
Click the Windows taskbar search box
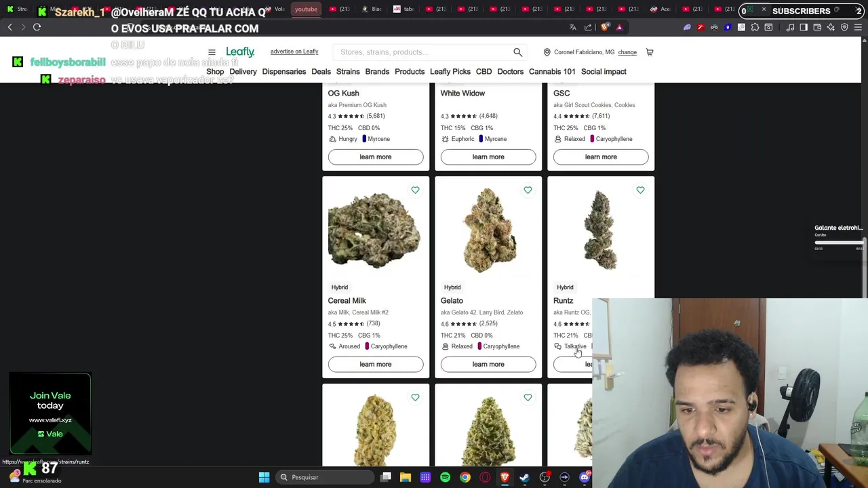coord(325,477)
